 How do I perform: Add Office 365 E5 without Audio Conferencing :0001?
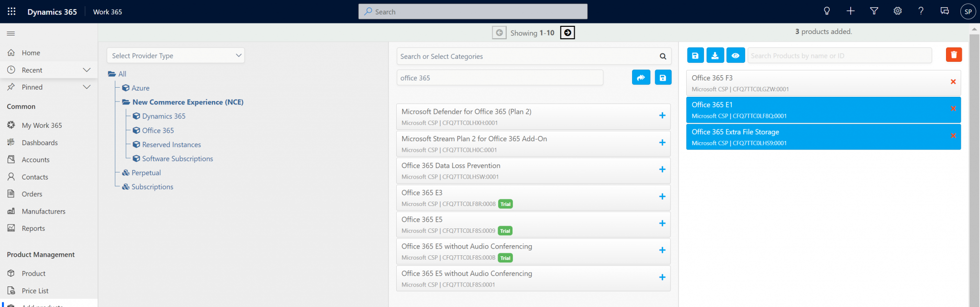point(662,277)
